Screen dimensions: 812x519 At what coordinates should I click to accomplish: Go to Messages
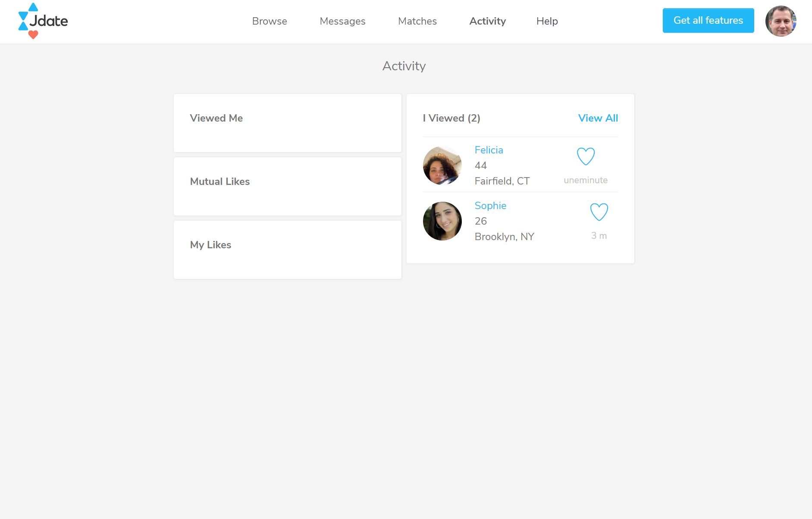(x=342, y=21)
